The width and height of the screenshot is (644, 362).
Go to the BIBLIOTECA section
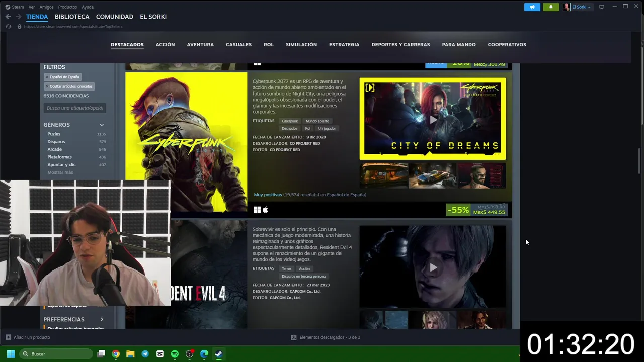pos(72,17)
